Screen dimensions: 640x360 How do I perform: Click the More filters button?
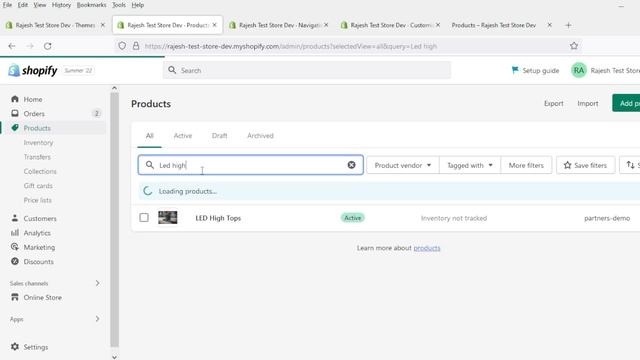pos(526,165)
